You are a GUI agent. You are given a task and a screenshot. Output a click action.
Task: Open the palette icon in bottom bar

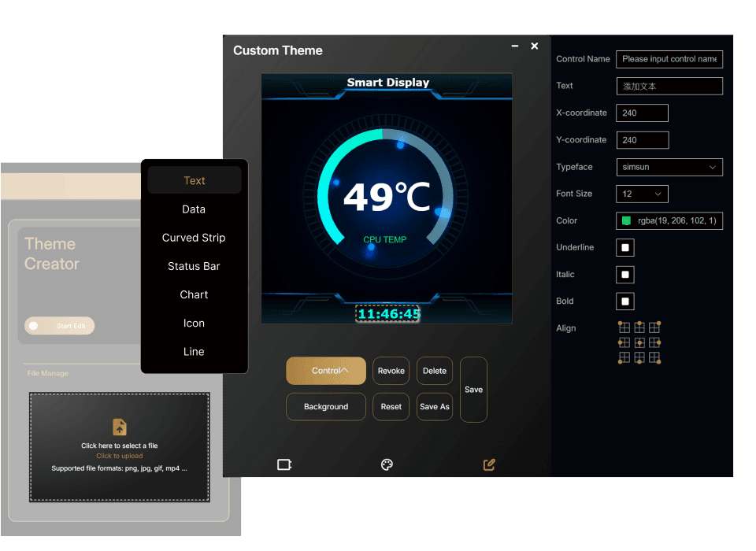387,464
